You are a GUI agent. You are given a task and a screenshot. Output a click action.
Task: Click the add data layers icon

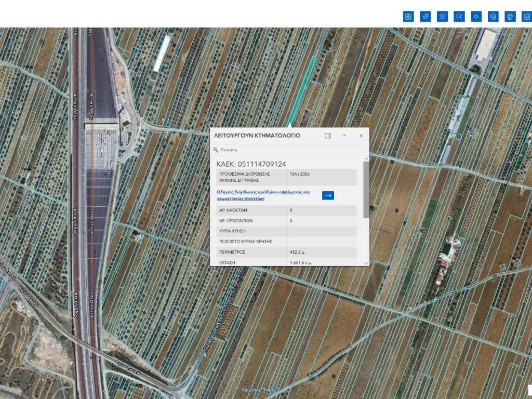pos(425,17)
